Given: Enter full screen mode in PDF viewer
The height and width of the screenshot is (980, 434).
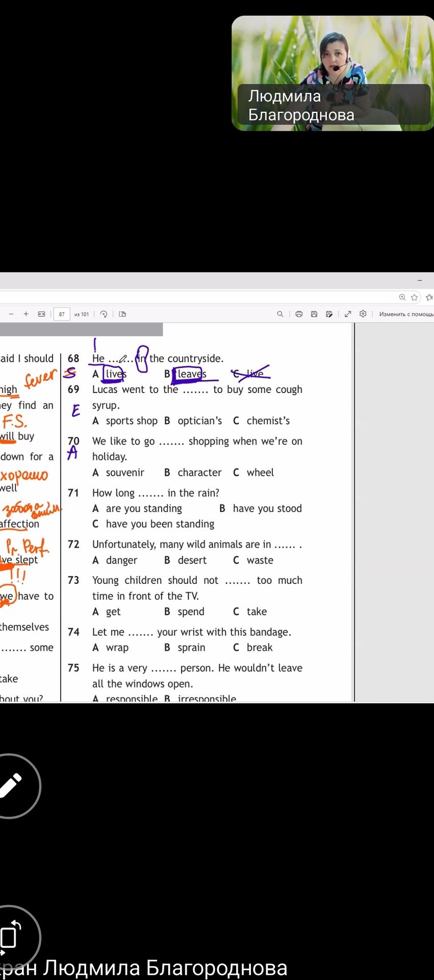Looking at the screenshot, I should tap(348, 314).
